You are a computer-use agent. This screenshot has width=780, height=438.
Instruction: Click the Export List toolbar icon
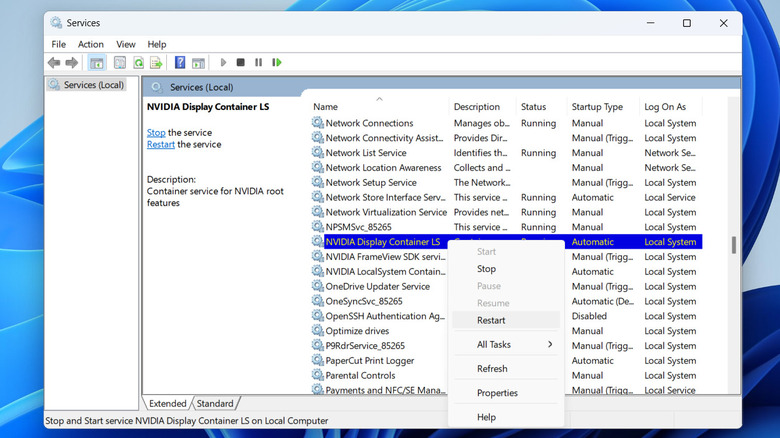[158, 63]
